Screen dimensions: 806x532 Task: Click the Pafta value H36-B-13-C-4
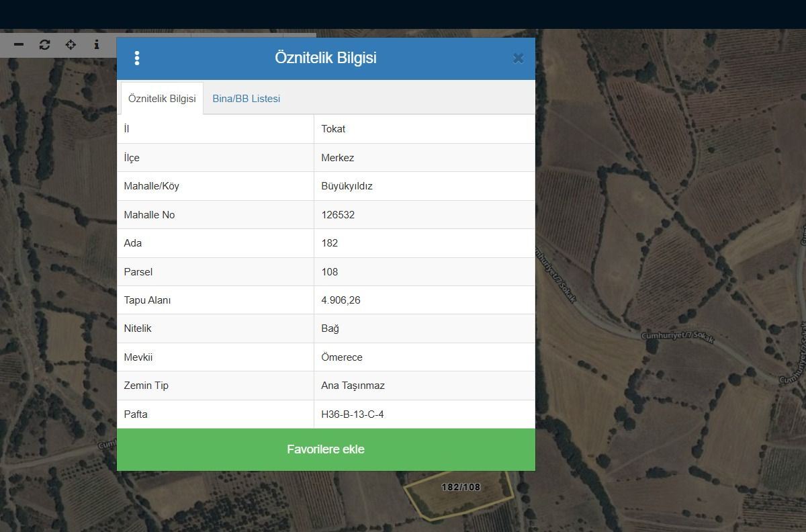click(x=353, y=414)
